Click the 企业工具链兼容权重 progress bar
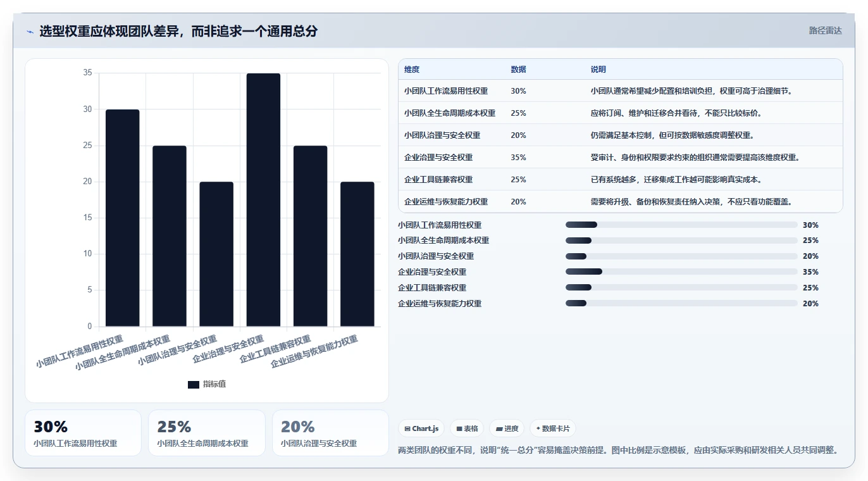This screenshot has width=868, height=481. coord(681,288)
